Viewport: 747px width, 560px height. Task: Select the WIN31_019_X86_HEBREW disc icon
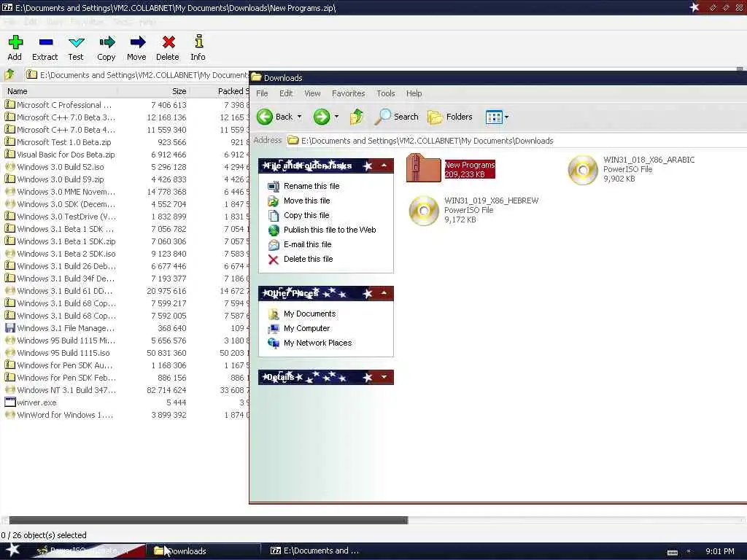tap(424, 211)
